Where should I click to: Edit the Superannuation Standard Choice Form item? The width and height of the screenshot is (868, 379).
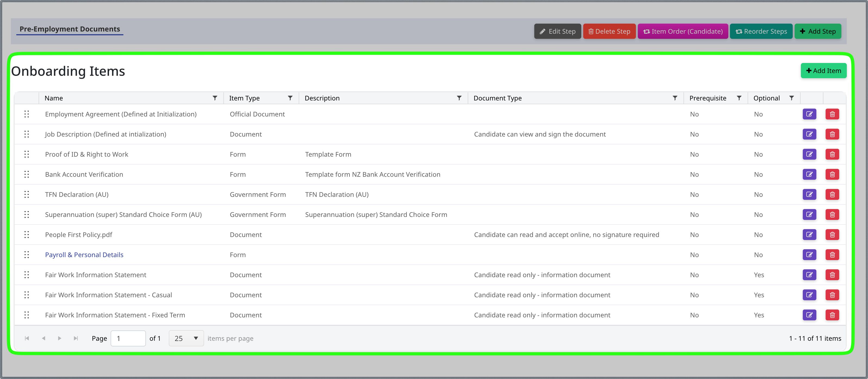[x=809, y=215]
